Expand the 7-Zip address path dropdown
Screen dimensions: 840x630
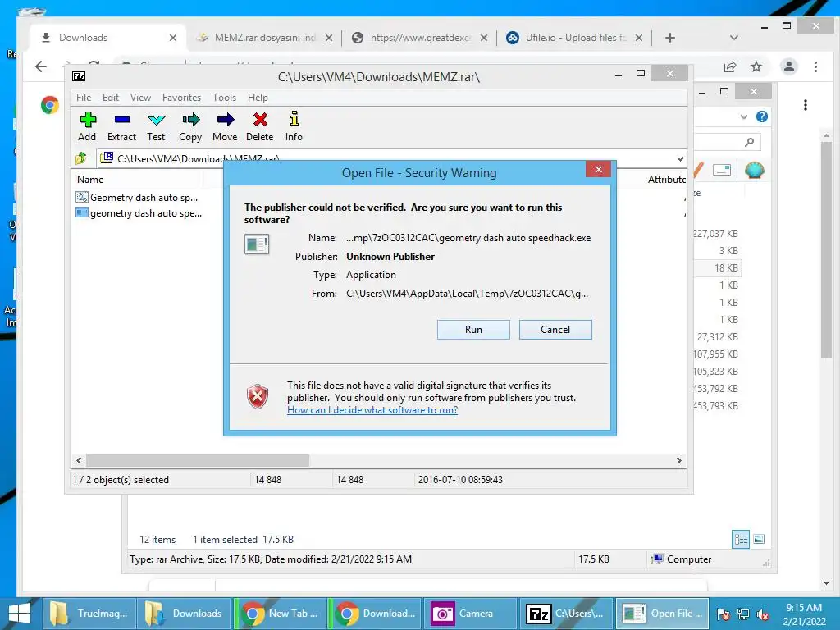(x=680, y=158)
